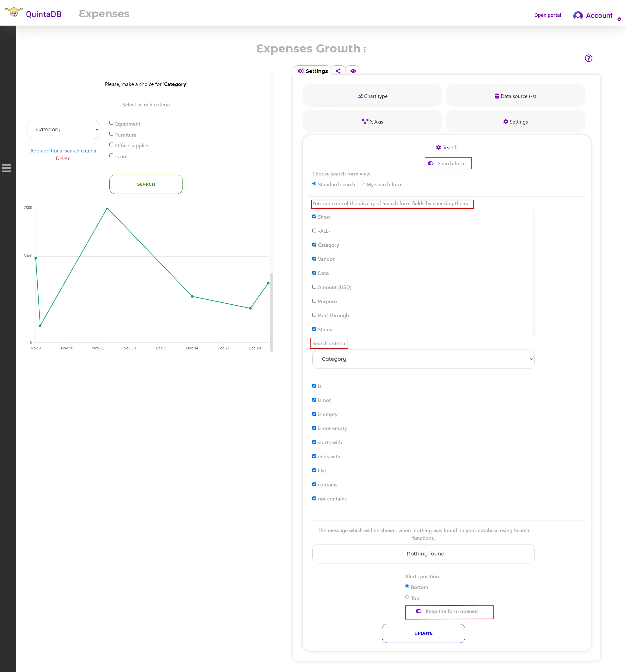Uncheck the 'is not empty' criteria checkbox
627x672 pixels.
click(314, 428)
